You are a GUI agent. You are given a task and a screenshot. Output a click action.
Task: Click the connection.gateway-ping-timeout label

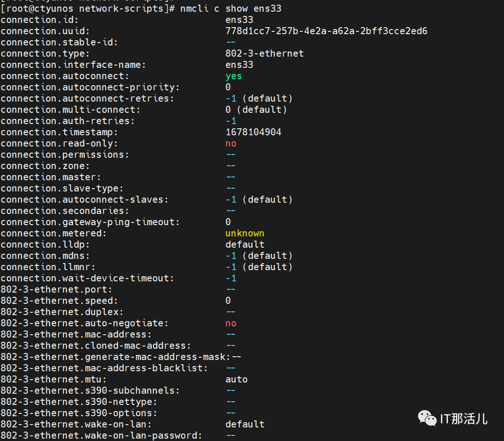90,222
